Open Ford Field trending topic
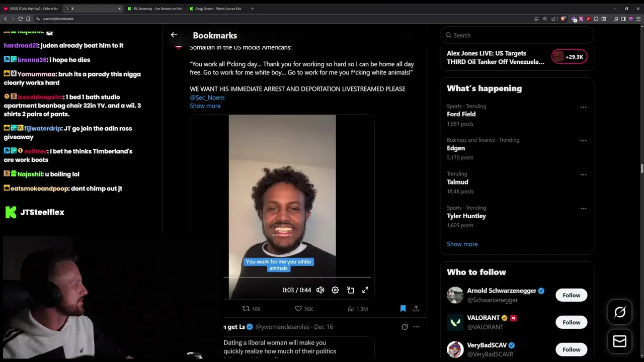 [x=461, y=114]
